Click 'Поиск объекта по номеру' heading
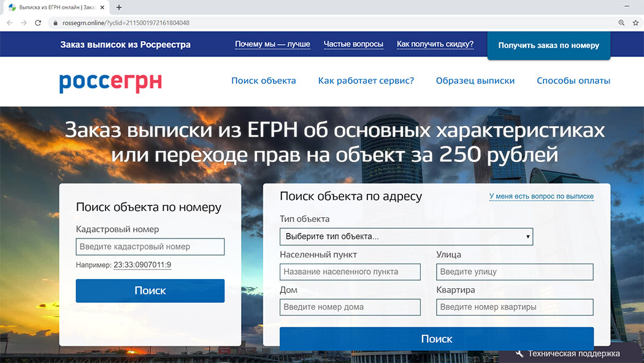 pos(148,207)
